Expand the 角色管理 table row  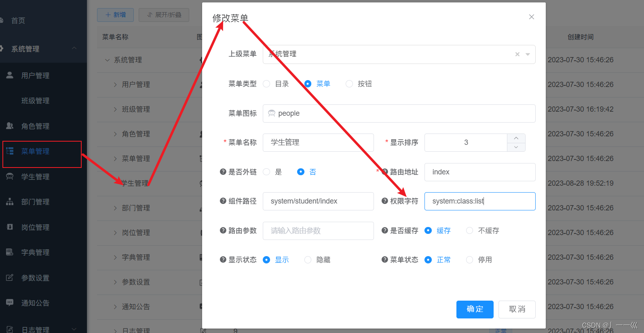click(115, 134)
